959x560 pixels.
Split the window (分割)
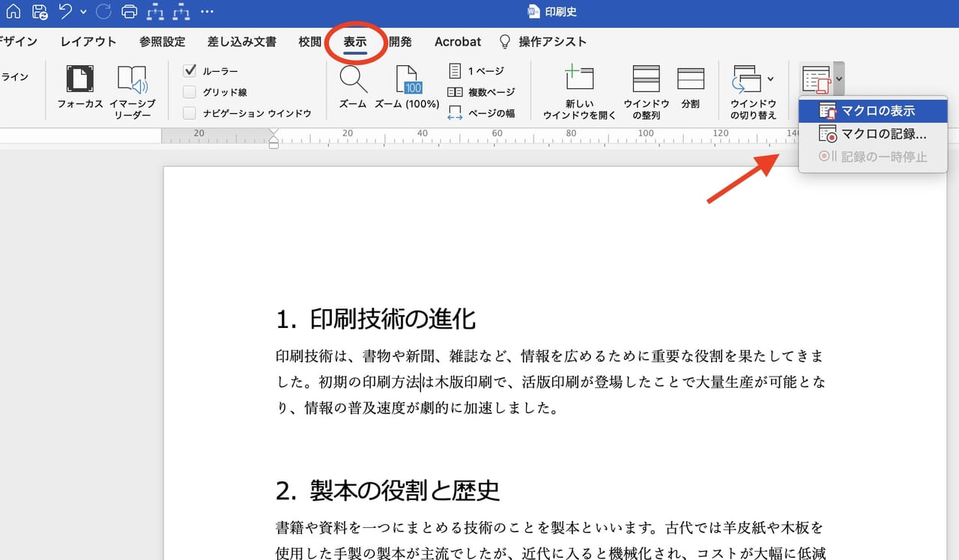(x=690, y=87)
